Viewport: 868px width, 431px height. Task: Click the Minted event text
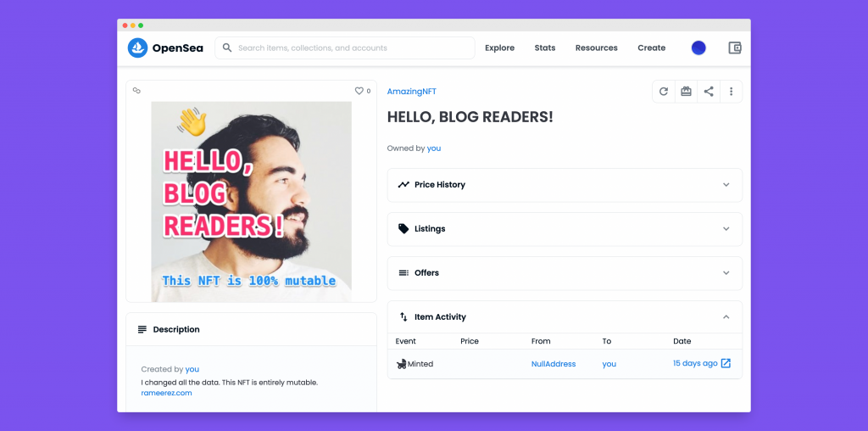coord(420,364)
